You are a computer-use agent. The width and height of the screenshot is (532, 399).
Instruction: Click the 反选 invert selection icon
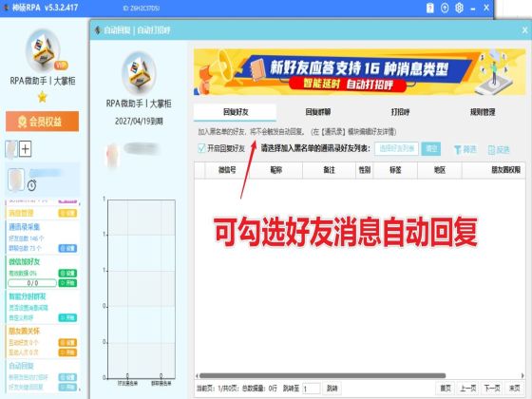tap(491, 150)
